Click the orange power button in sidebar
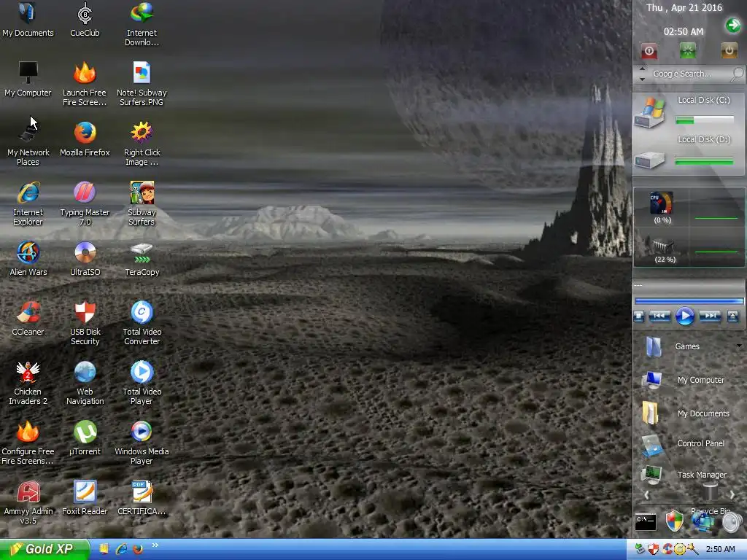The height and width of the screenshot is (560, 747). click(729, 50)
